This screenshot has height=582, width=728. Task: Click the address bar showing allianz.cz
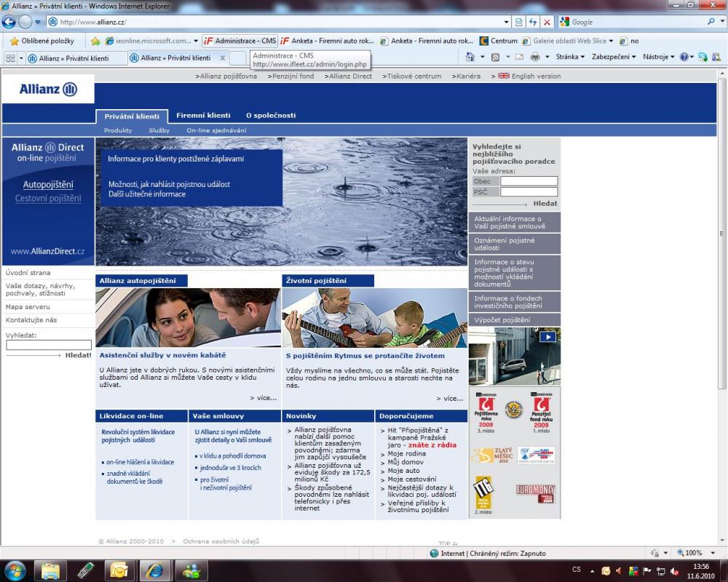point(275,22)
